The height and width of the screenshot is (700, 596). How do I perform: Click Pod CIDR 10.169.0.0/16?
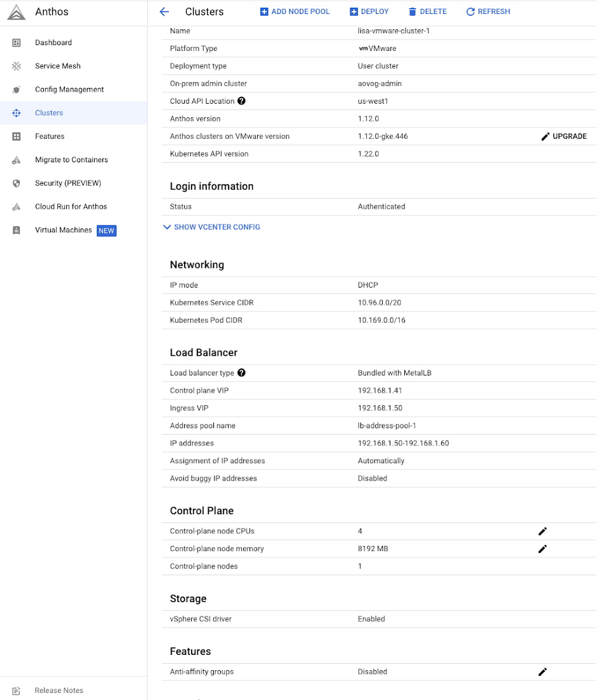click(381, 320)
